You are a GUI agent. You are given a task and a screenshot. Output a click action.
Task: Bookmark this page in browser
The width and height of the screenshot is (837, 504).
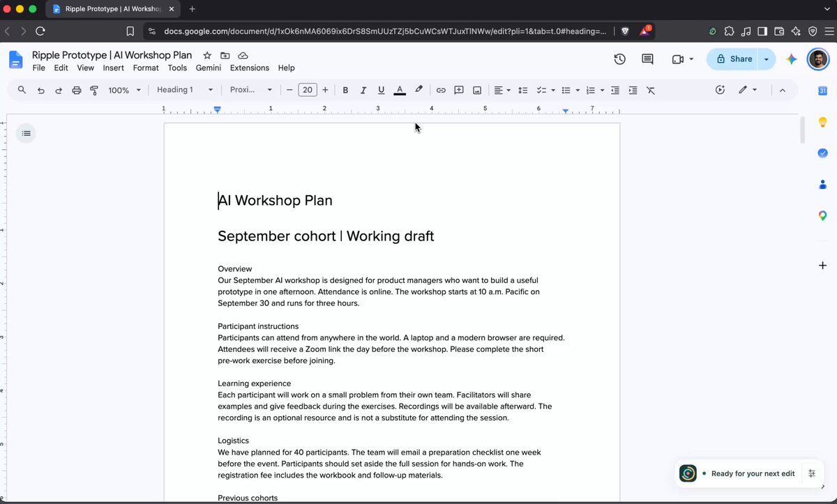130,31
